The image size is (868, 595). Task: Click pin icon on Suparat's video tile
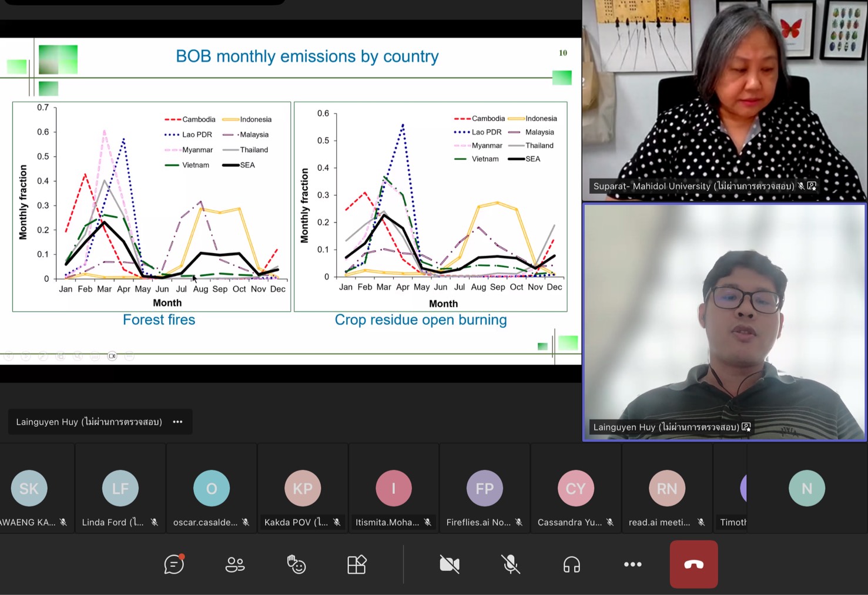pos(812,186)
